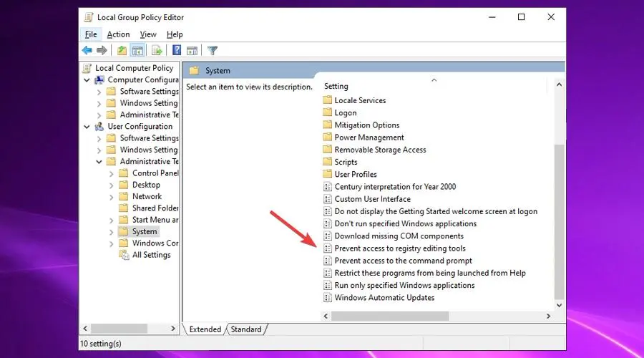Select Shared Folders in the tree
644x358 pixels.
point(155,208)
